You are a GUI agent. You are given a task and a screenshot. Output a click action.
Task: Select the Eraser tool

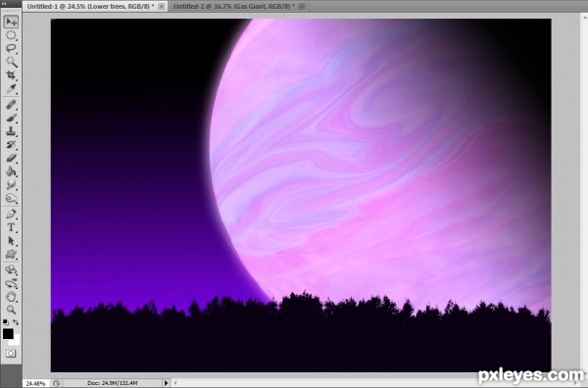[11, 158]
